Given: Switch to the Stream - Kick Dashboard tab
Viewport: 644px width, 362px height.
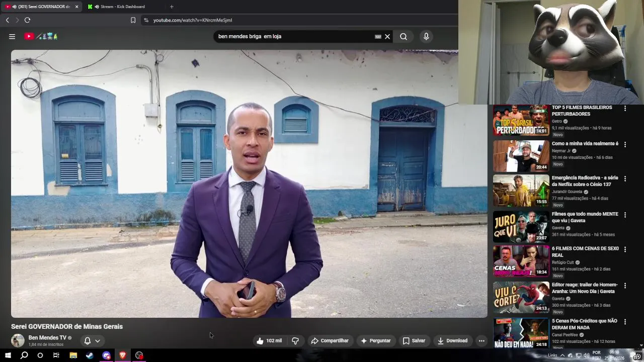Looking at the screenshot, I should (x=122, y=7).
